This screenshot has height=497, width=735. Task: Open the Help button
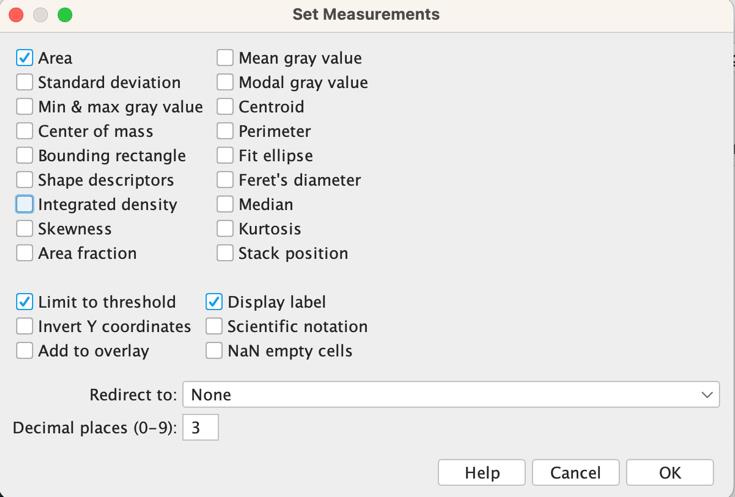482,473
